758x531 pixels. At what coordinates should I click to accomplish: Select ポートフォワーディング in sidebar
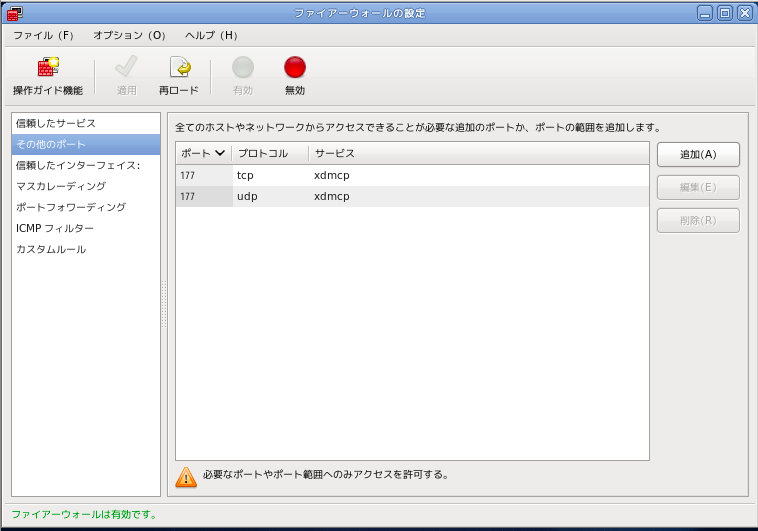click(71, 207)
